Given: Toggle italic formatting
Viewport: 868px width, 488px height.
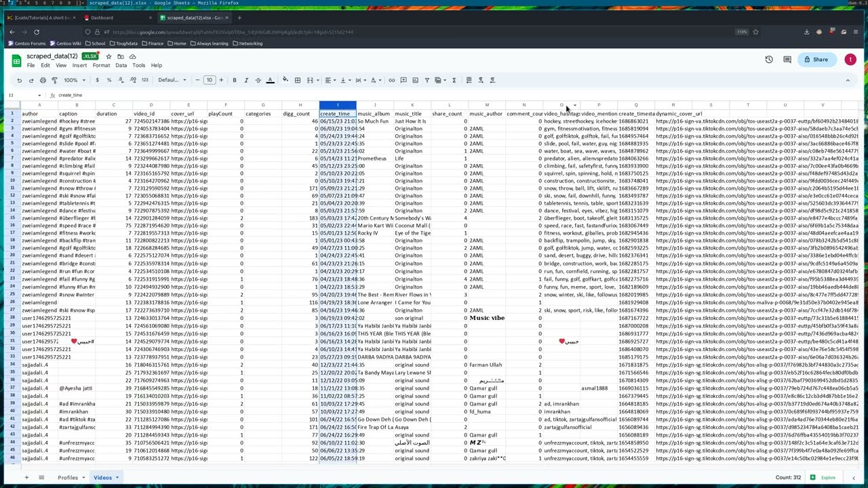Looking at the screenshot, I should 246,80.
